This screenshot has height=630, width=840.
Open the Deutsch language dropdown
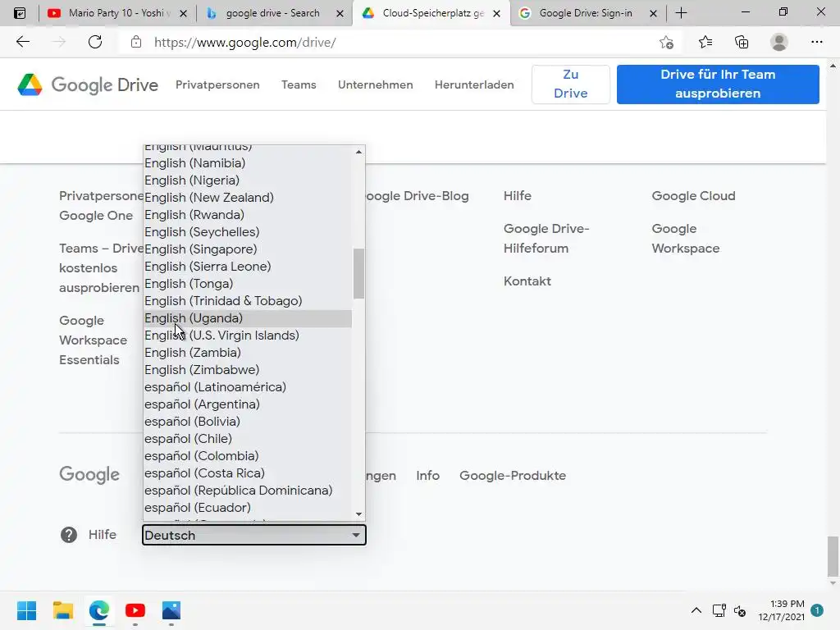point(254,535)
